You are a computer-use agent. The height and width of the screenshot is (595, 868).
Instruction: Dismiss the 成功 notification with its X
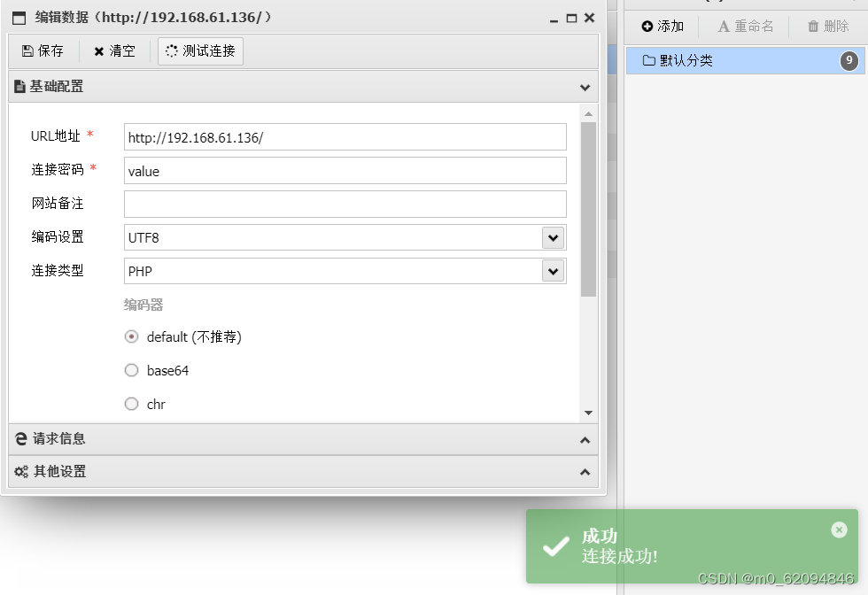(839, 529)
